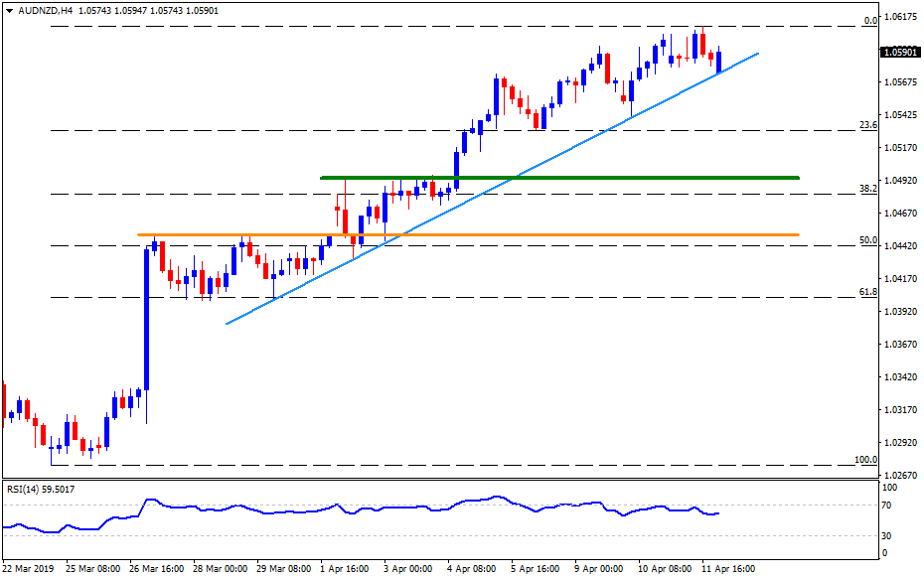The width and height of the screenshot is (924, 580).
Task: Click the current price label 1.05901
Action: coord(899,53)
